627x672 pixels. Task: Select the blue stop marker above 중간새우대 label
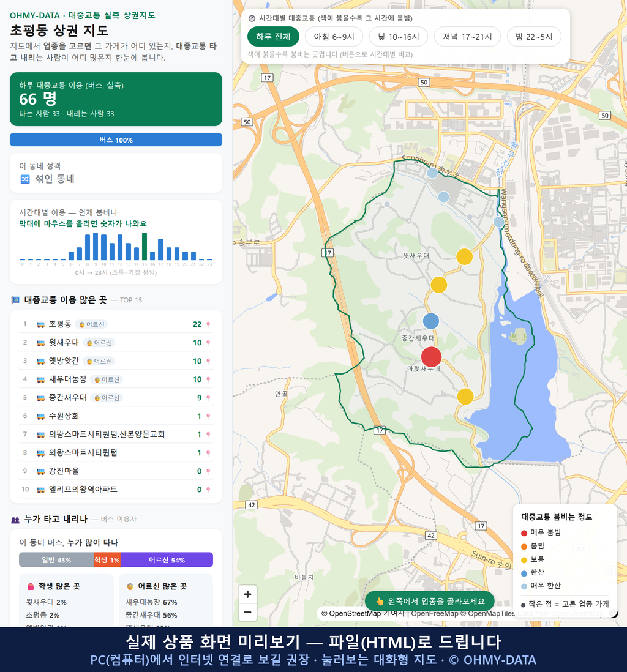[431, 321]
